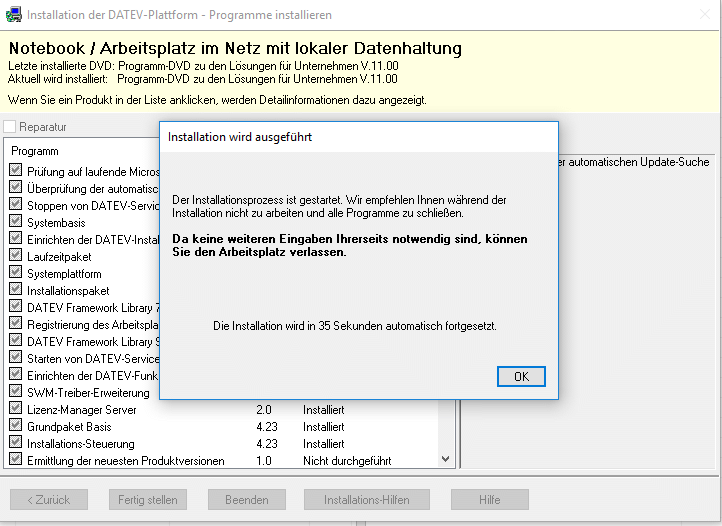Screen dimensions: 722x526
Task: Select the Systemplattform list entry
Action: tap(64, 274)
